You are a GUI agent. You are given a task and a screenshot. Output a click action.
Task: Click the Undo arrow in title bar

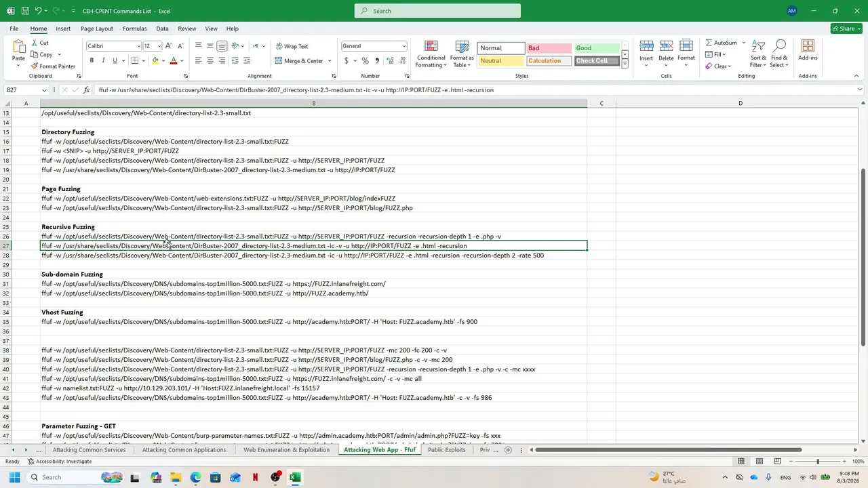pos(39,11)
